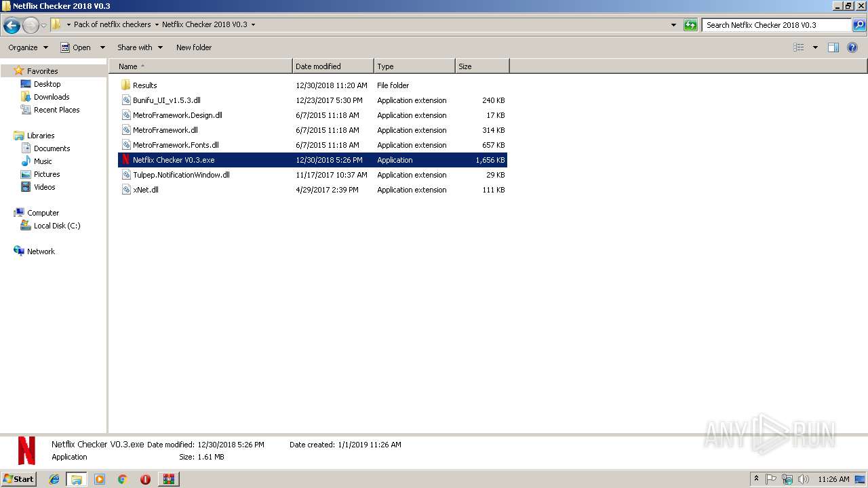Click the Windows Explorer taskbar icon
This screenshot has width=868, height=488.
pos(77,479)
